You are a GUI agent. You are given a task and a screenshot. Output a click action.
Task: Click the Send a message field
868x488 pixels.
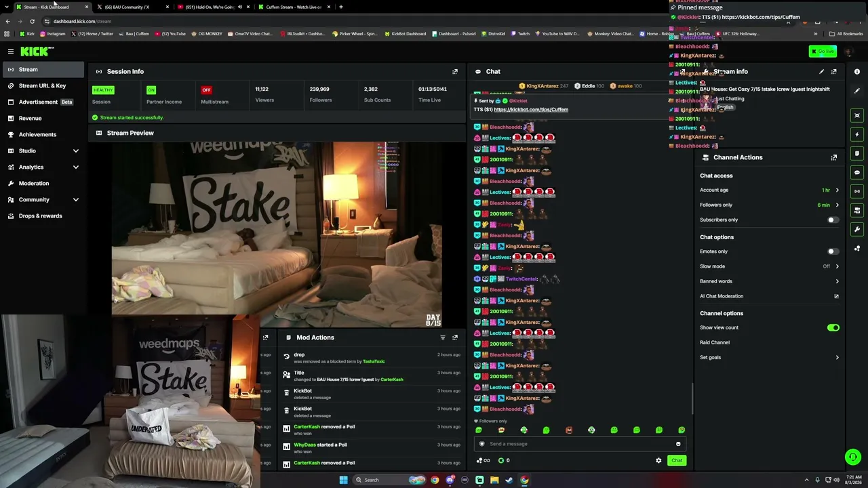580,444
